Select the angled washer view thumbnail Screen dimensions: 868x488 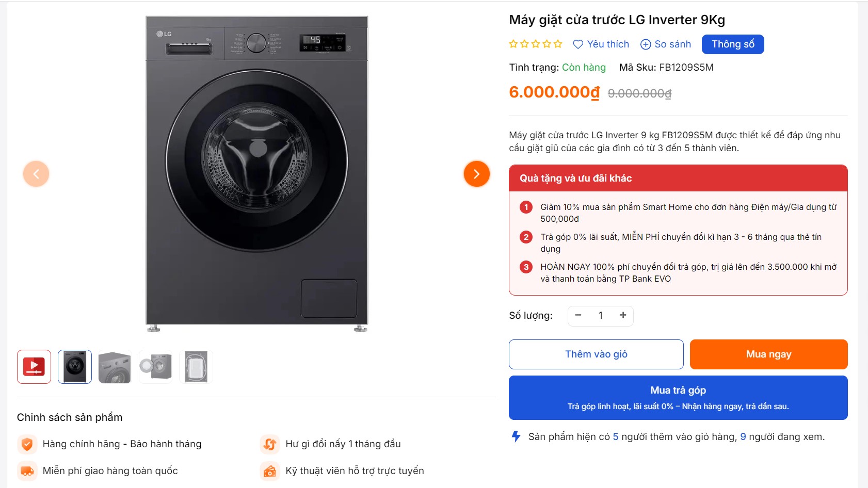click(115, 367)
